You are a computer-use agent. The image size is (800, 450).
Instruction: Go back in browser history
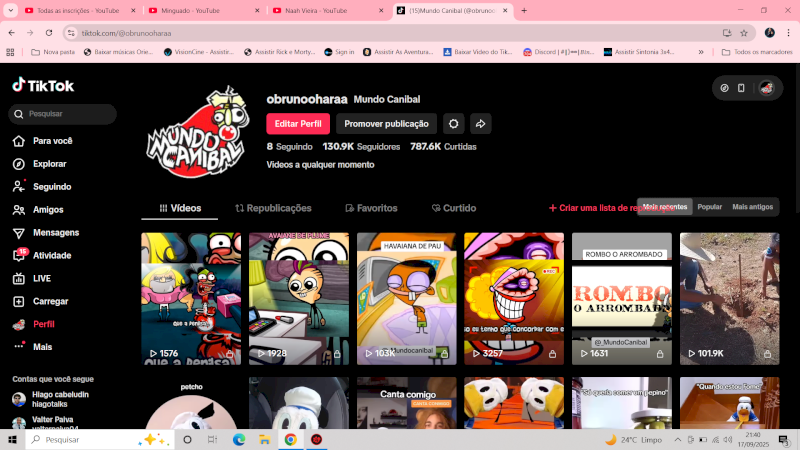[x=12, y=33]
